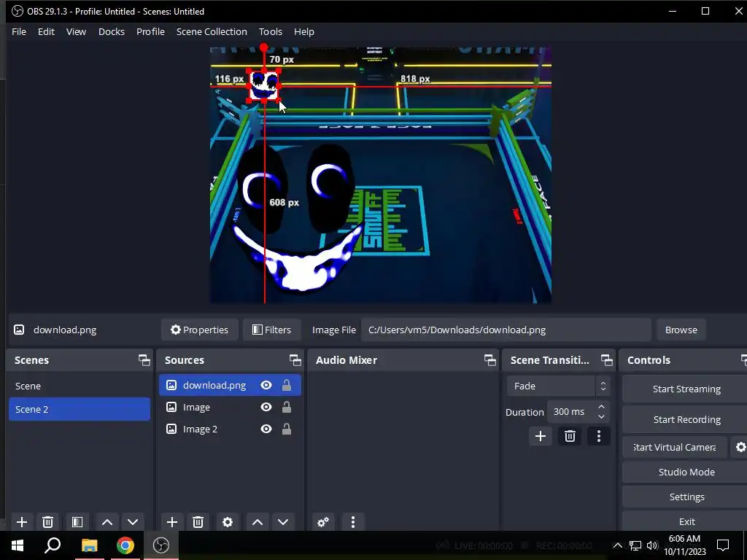Open Google Chrome from the taskbar
747x560 pixels.
pos(125,545)
